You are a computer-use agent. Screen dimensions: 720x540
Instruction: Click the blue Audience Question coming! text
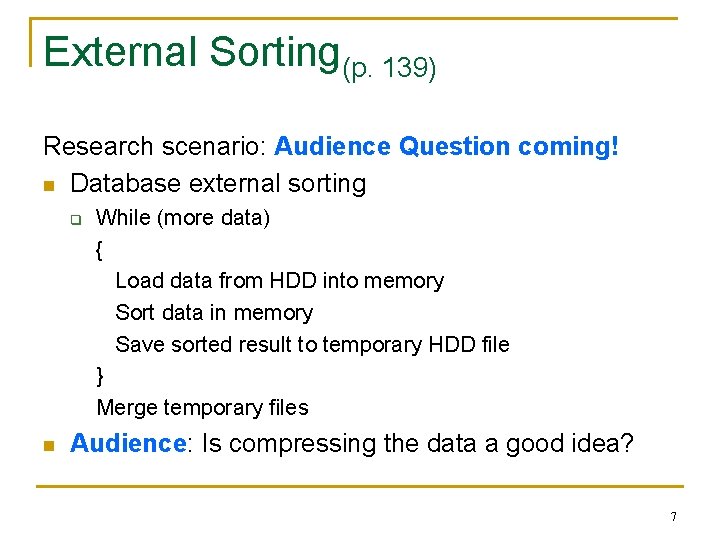(447, 147)
